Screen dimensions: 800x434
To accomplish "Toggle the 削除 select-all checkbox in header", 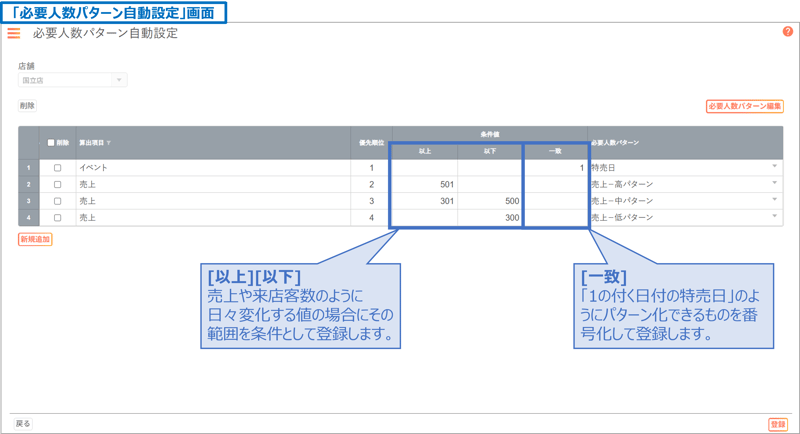I will click(52, 143).
